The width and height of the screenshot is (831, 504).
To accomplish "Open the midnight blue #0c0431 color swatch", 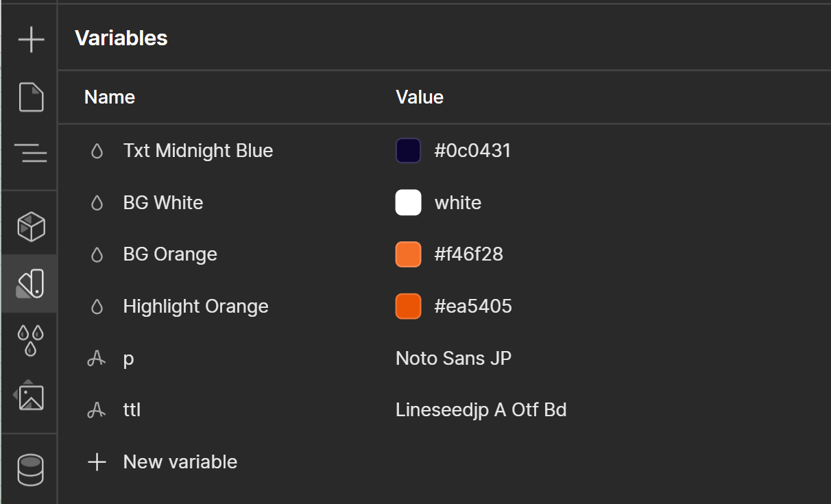I will click(x=409, y=151).
